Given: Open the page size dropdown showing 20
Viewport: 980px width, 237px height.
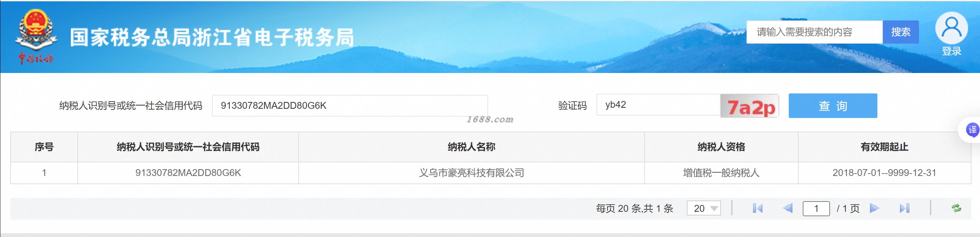Looking at the screenshot, I should tap(704, 208).
